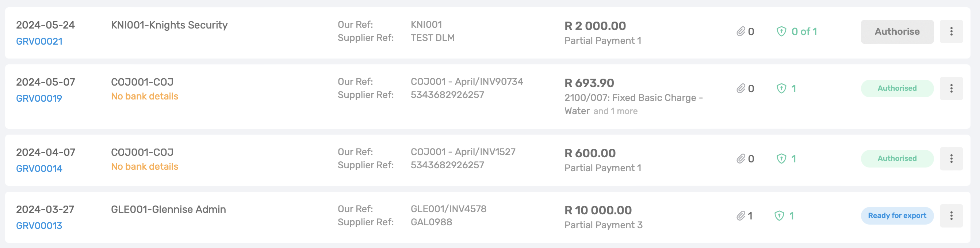The width and height of the screenshot is (980, 248).
Task: Open the GRV00013 voucher link
Action: coord(39,226)
